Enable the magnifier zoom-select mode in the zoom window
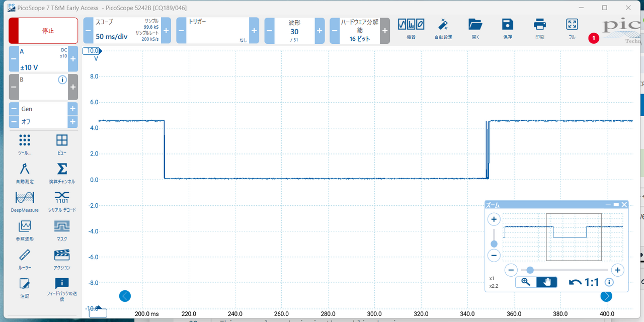The width and height of the screenshot is (644, 322). click(526, 282)
